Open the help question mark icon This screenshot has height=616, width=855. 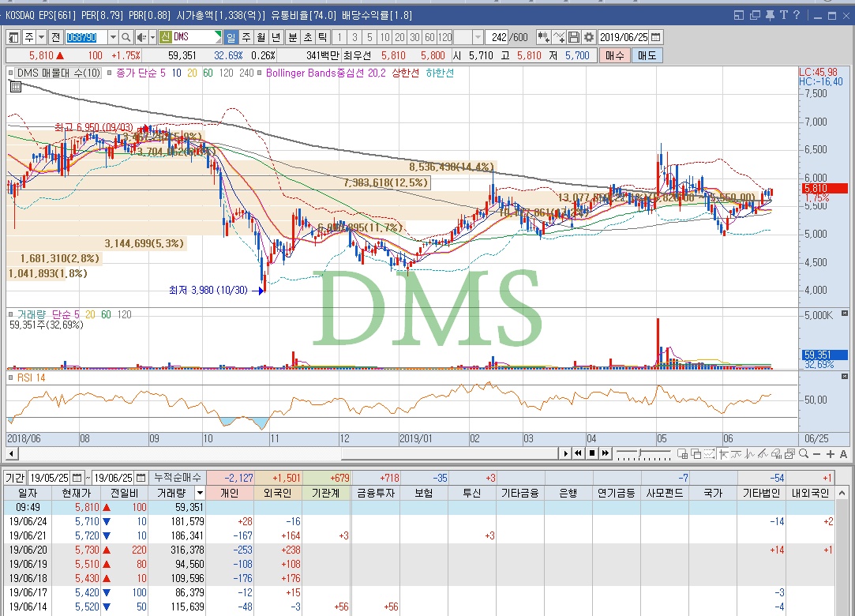pos(797,15)
